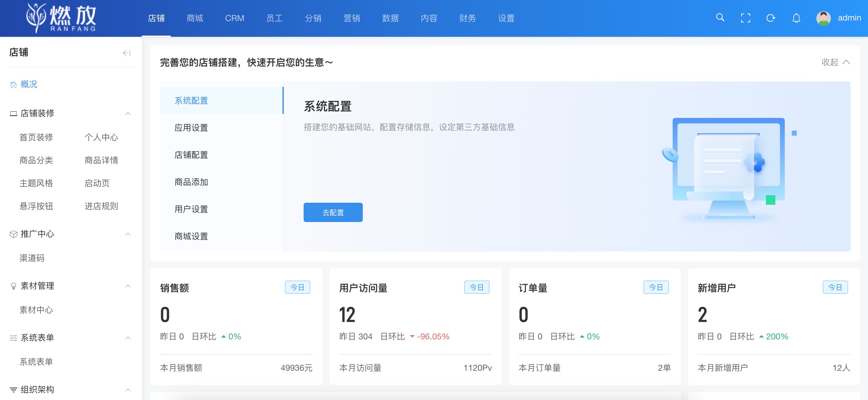868x400 pixels.
Task: Click the 素材管理 lightbulb icon
Action: (x=13, y=286)
